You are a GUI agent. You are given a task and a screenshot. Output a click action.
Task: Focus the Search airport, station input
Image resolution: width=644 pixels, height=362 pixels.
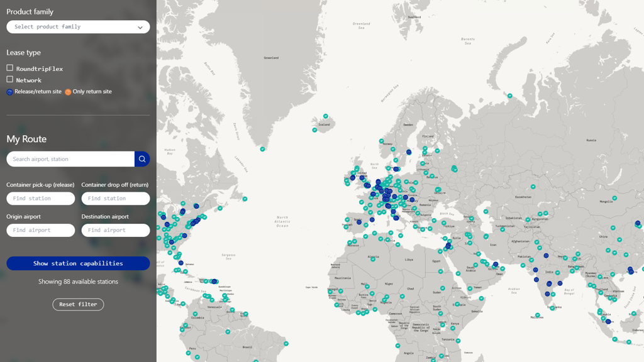70,159
